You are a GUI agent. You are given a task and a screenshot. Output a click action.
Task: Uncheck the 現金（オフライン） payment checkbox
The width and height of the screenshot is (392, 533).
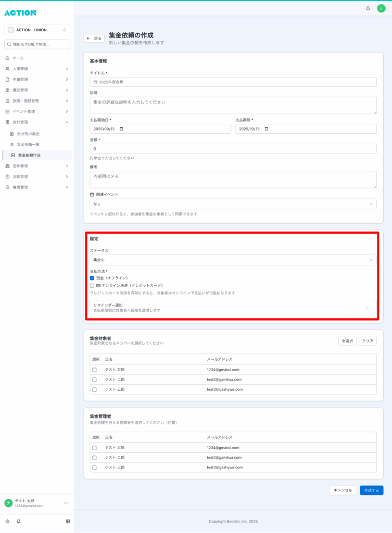92,278
